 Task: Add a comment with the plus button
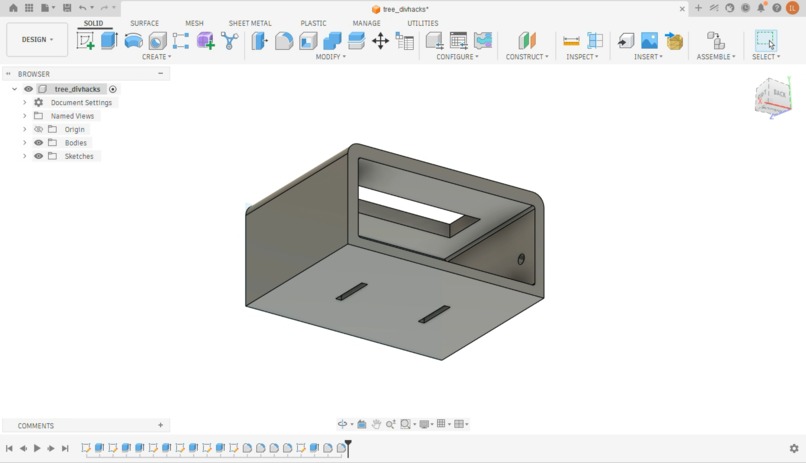pyautogui.click(x=160, y=425)
